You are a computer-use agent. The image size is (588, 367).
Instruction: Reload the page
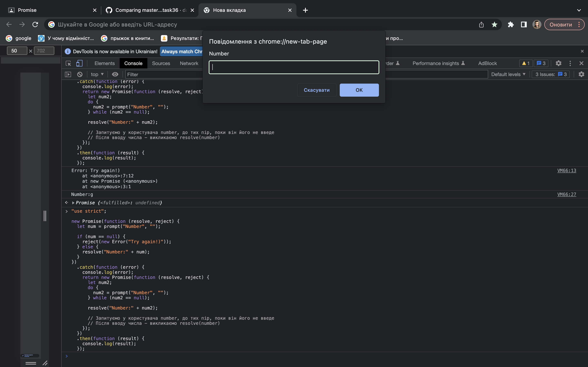(x=35, y=24)
